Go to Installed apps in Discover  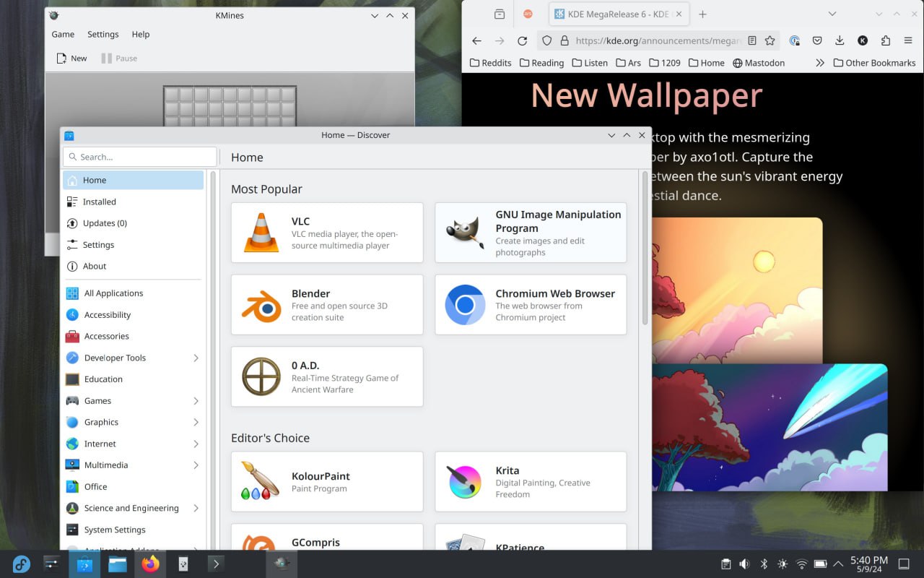[x=99, y=202]
